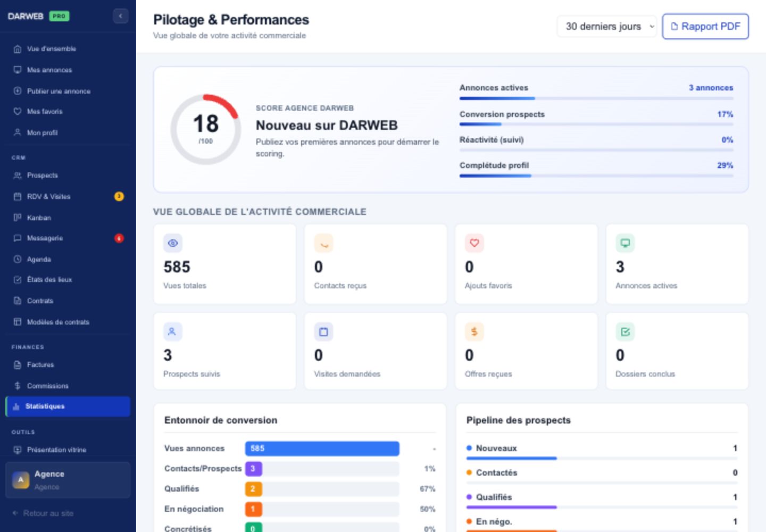Image resolution: width=766 pixels, height=532 pixels.
Task: Click the bar chart icon beside Statistiques
Action: [16, 406]
